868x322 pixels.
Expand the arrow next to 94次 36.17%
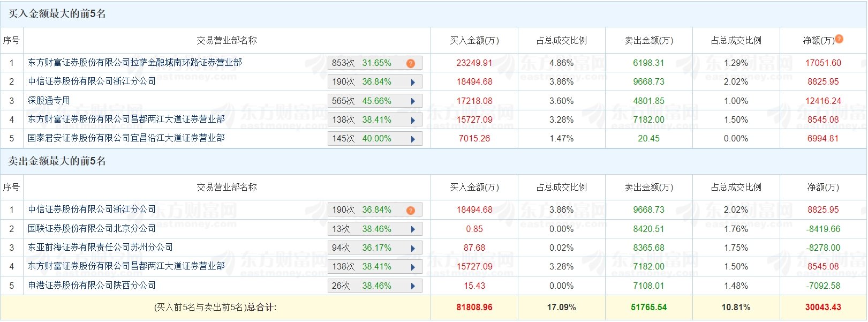[413, 249]
